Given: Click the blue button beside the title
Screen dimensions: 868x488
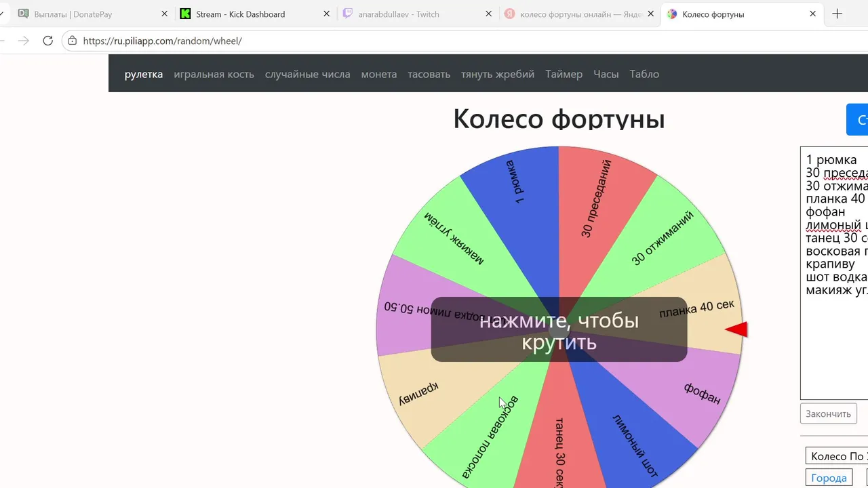Looking at the screenshot, I should (x=857, y=120).
